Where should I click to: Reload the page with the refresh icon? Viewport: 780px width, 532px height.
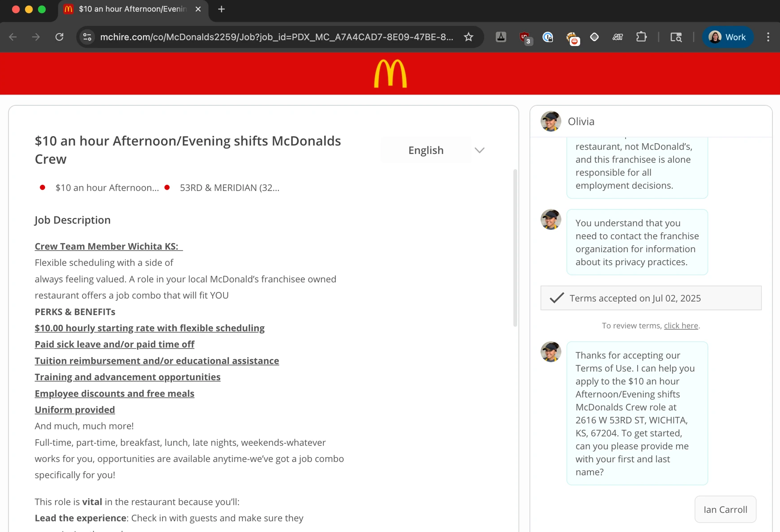pos(59,37)
